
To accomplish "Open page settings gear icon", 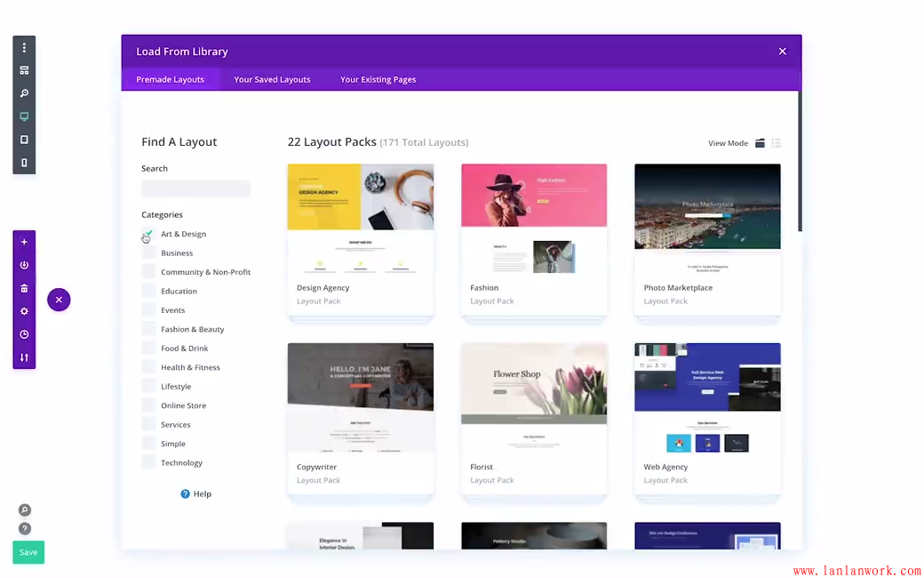I will 24,311.
